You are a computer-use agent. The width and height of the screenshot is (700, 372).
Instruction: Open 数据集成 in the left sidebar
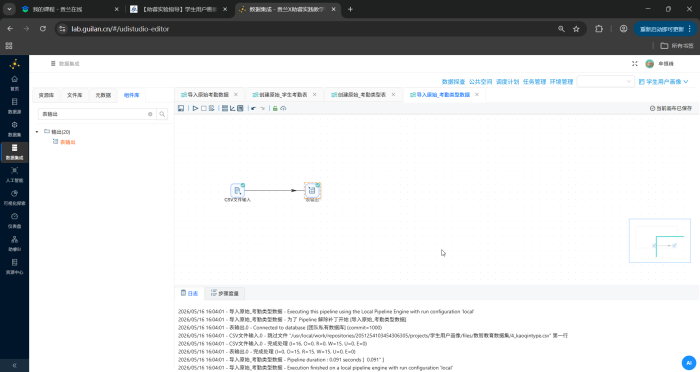click(x=14, y=152)
